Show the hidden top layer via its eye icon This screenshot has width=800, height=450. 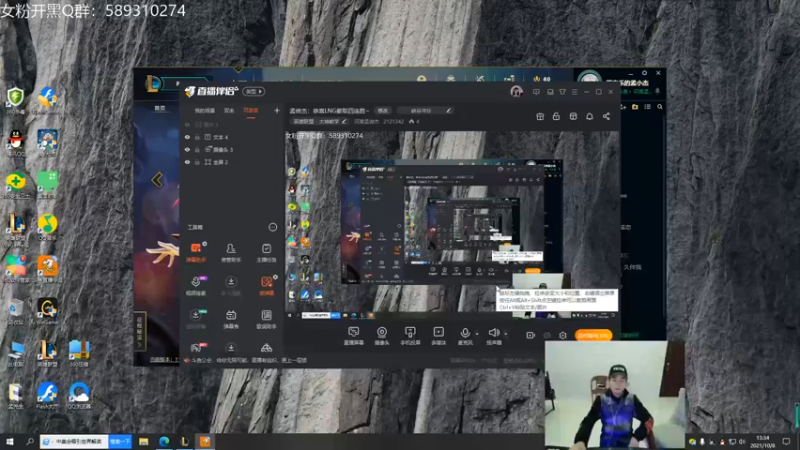187,124
